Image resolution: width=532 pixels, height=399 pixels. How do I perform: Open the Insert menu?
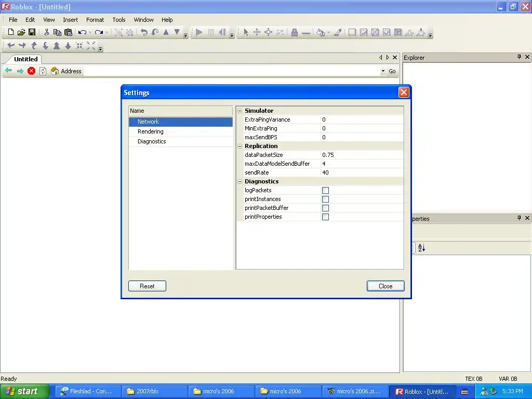[x=70, y=20]
